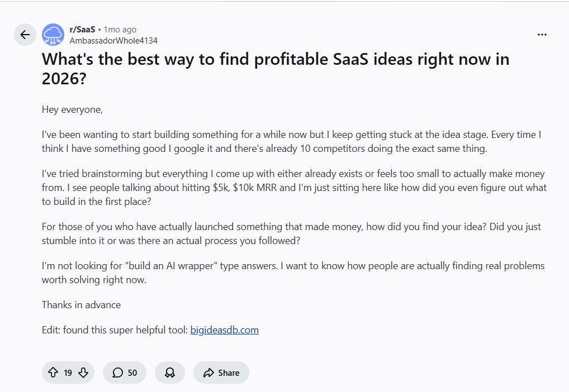Give an award to this post
Screen dimensions: 569x392
(x=170, y=372)
